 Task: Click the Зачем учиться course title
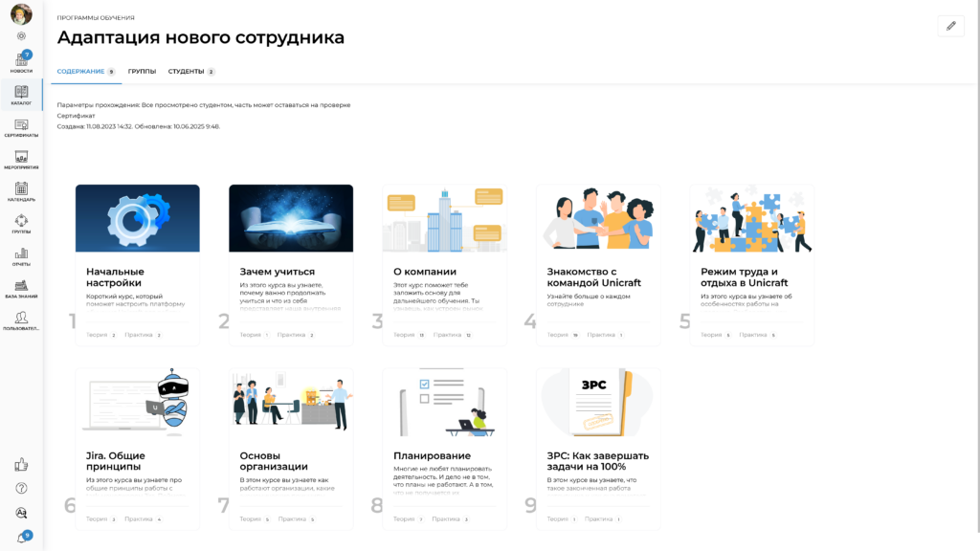pyautogui.click(x=277, y=272)
